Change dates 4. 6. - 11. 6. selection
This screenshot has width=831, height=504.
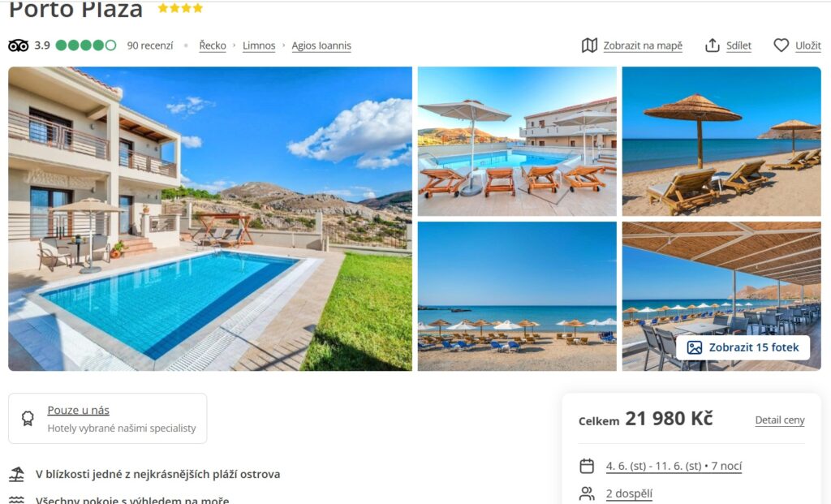(674, 466)
